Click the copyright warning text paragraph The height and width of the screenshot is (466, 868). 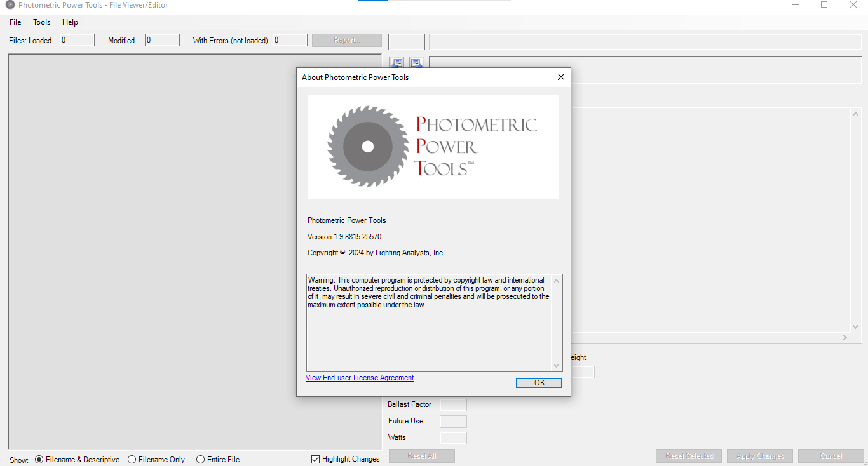click(429, 293)
